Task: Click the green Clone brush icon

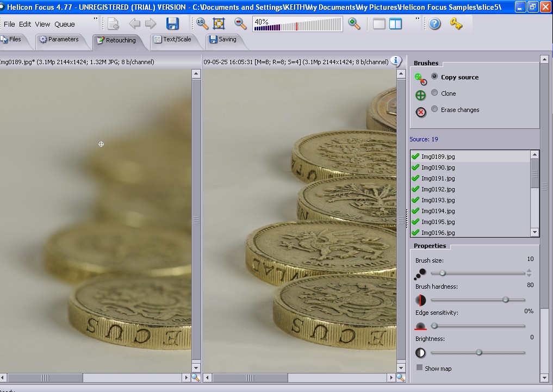Action: (x=420, y=95)
